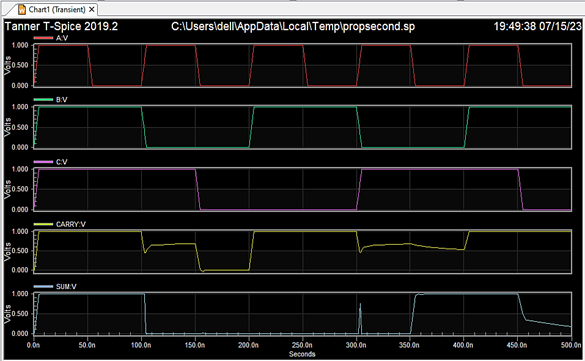This screenshot has height=361, width=585.
Task: Click the 400.0n tick on time axis
Action: tap(463, 345)
